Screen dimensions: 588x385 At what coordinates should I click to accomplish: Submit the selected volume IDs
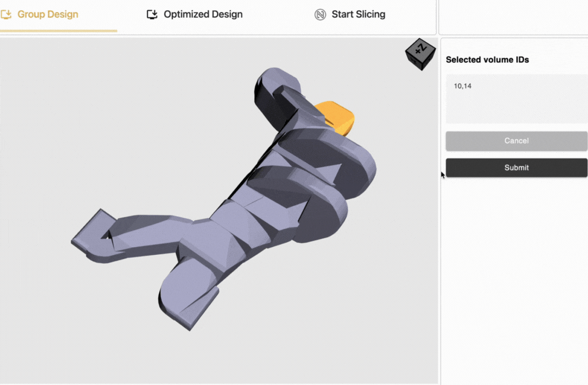coord(516,168)
